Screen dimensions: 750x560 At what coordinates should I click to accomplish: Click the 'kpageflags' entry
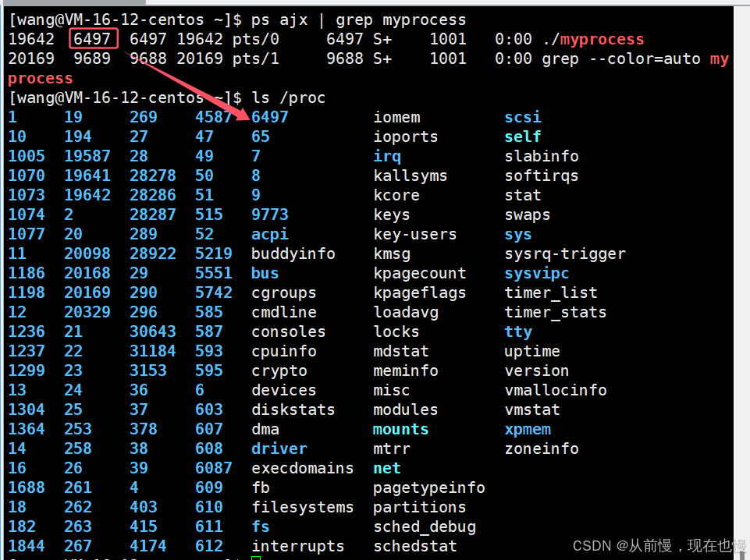(x=419, y=293)
